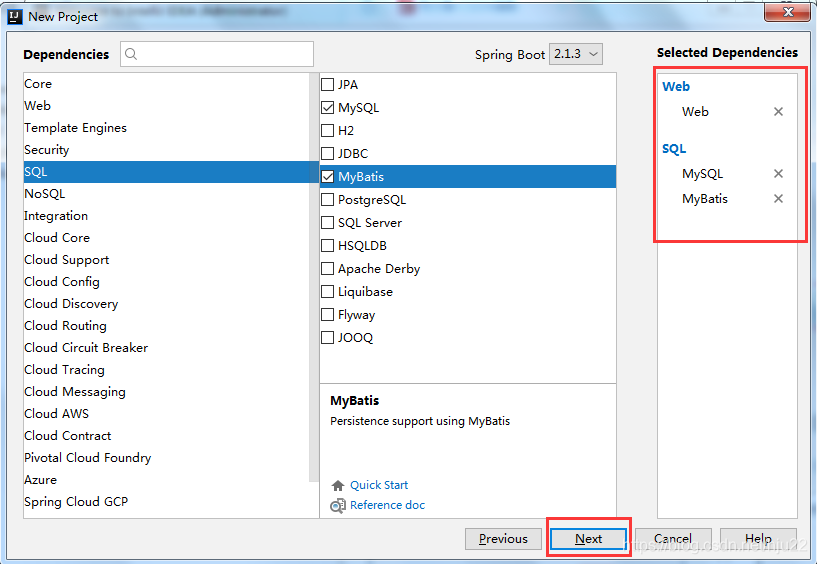This screenshot has width=817, height=564.
Task: Check the JPA dependency checkbox
Action: click(327, 84)
